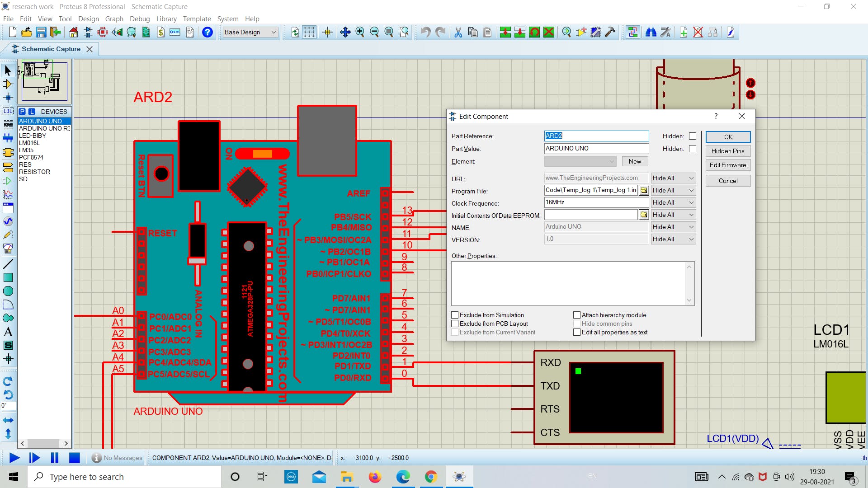Image resolution: width=868 pixels, height=488 pixels.
Task: Click the Hidden Pins button
Action: [728, 151]
